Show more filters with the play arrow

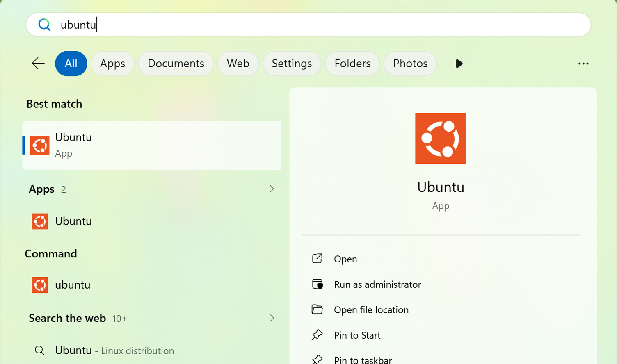(x=459, y=64)
